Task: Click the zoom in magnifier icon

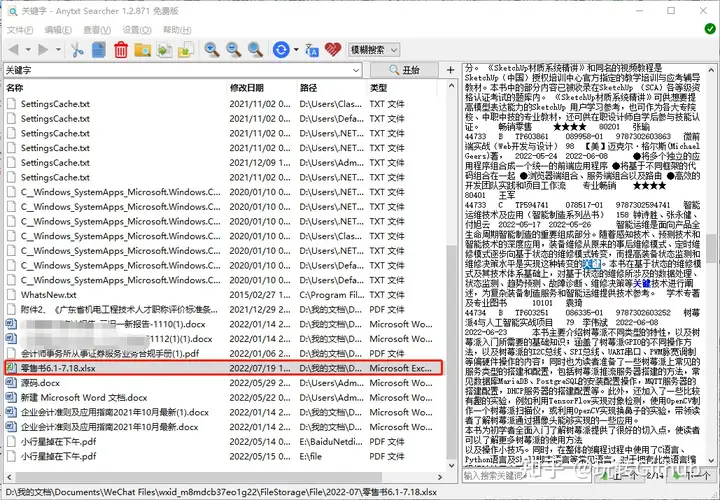Action: click(x=212, y=50)
